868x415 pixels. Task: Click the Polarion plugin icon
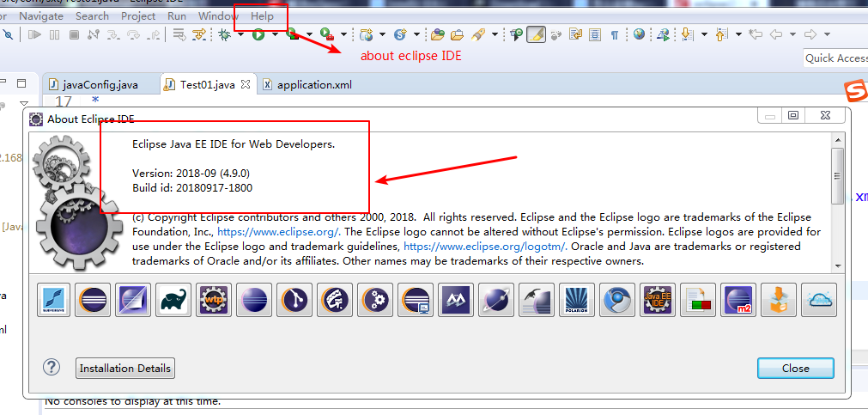tap(577, 300)
